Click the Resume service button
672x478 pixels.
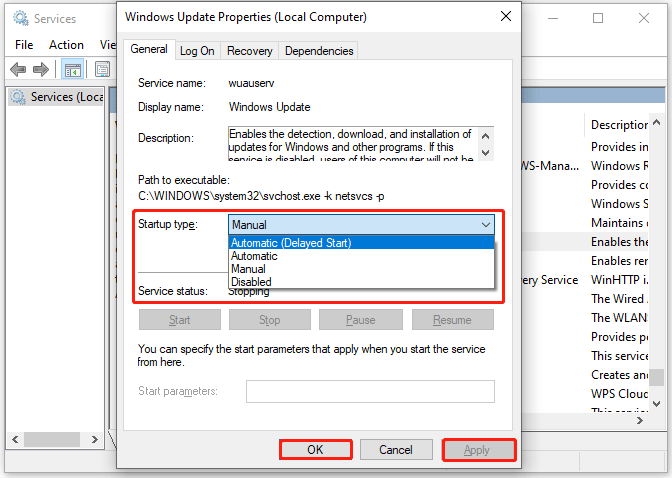[453, 320]
